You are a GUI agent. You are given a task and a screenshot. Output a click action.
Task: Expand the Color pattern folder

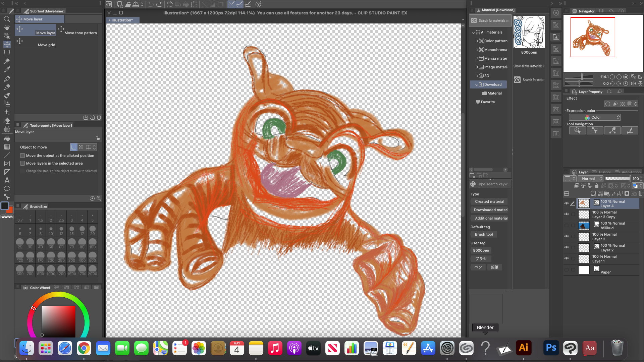point(477,41)
